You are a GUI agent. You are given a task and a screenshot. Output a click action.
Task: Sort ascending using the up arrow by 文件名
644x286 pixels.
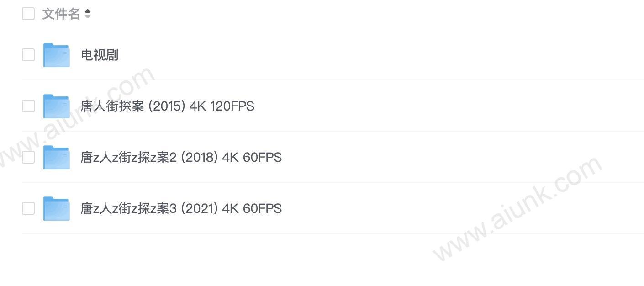click(88, 11)
